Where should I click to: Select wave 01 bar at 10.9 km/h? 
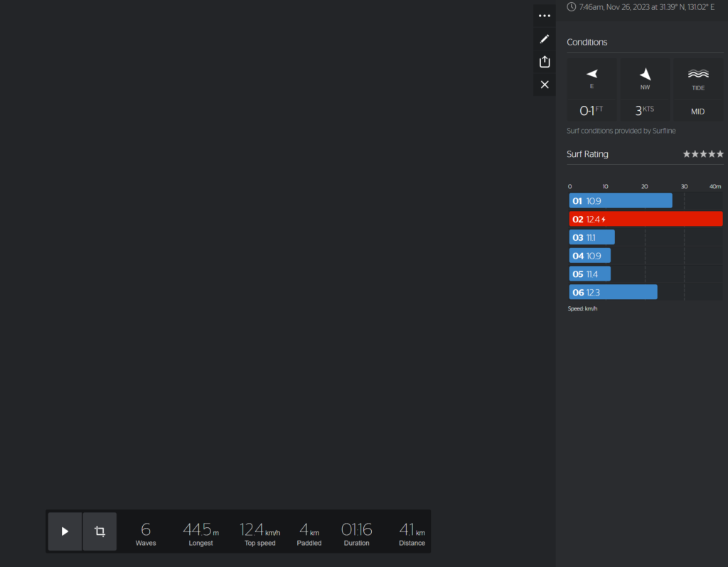(x=621, y=201)
